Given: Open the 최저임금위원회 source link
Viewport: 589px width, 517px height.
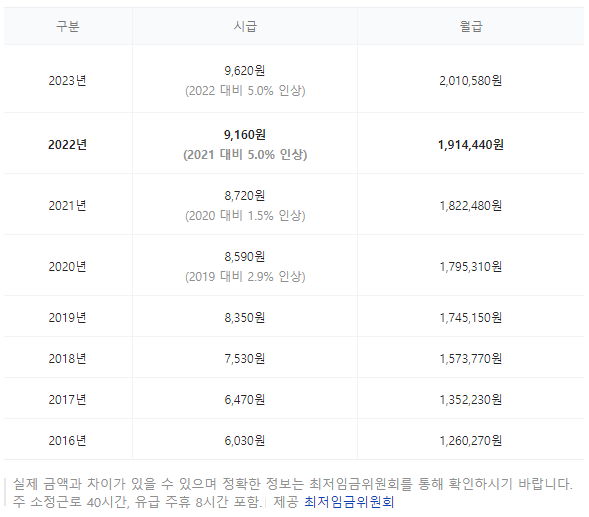Looking at the screenshot, I should pos(349,502).
